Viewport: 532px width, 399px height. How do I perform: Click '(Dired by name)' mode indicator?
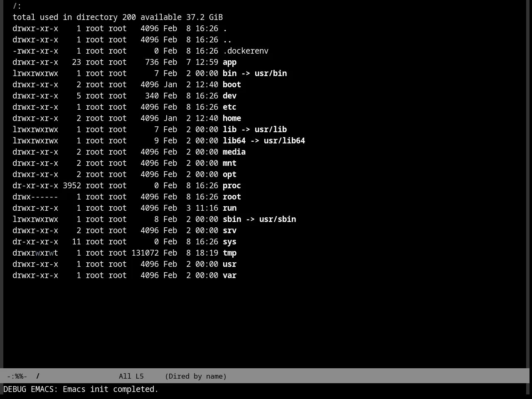196,376
